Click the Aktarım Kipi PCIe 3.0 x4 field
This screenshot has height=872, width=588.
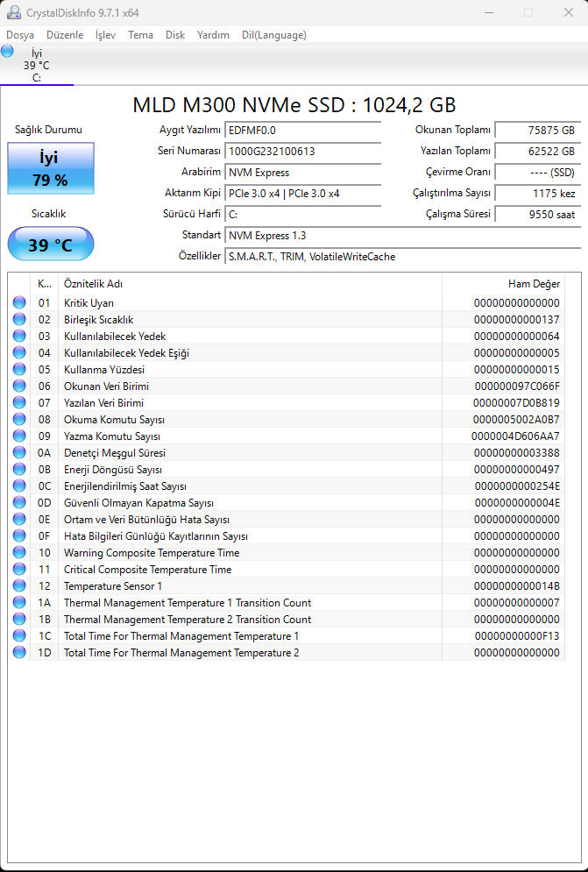click(x=302, y=194)
